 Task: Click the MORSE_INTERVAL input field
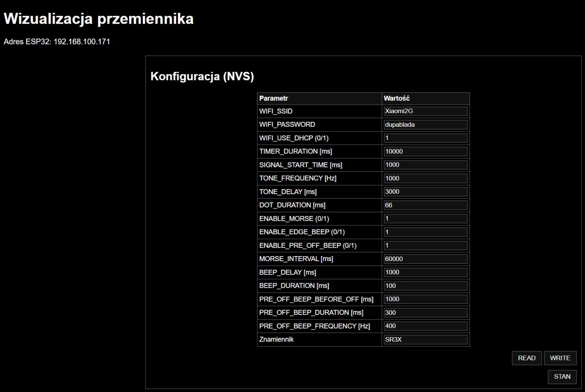tap(425, 259)
